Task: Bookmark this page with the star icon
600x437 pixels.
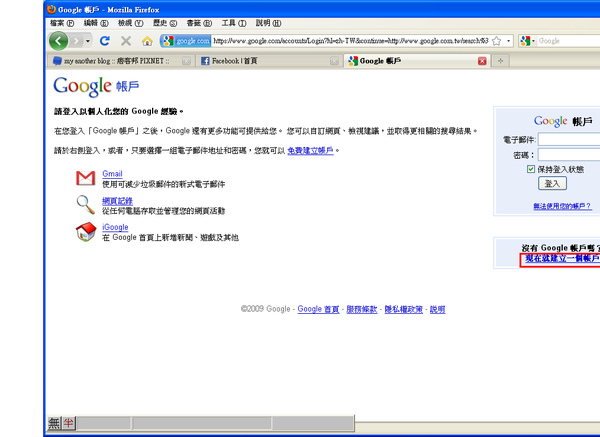Action: click(497, 41)
